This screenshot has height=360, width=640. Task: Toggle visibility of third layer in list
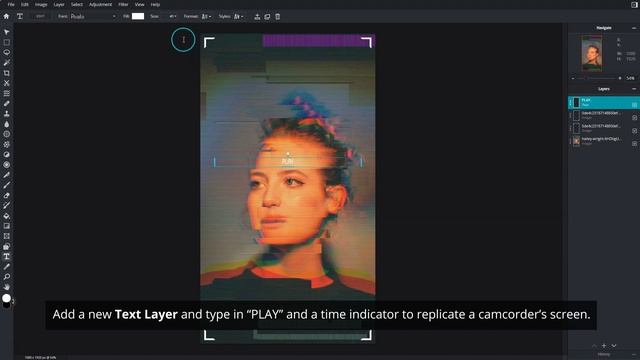point(634,131)
